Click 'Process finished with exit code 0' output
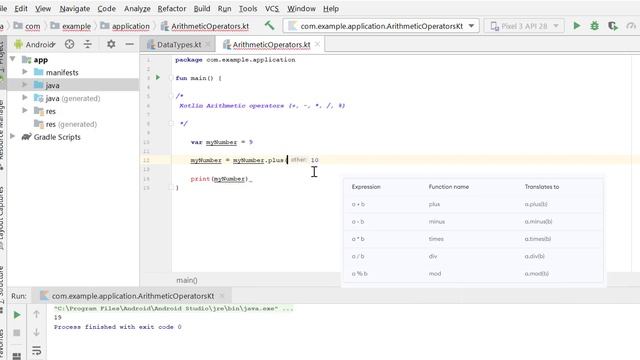 [x=118, y=327]
